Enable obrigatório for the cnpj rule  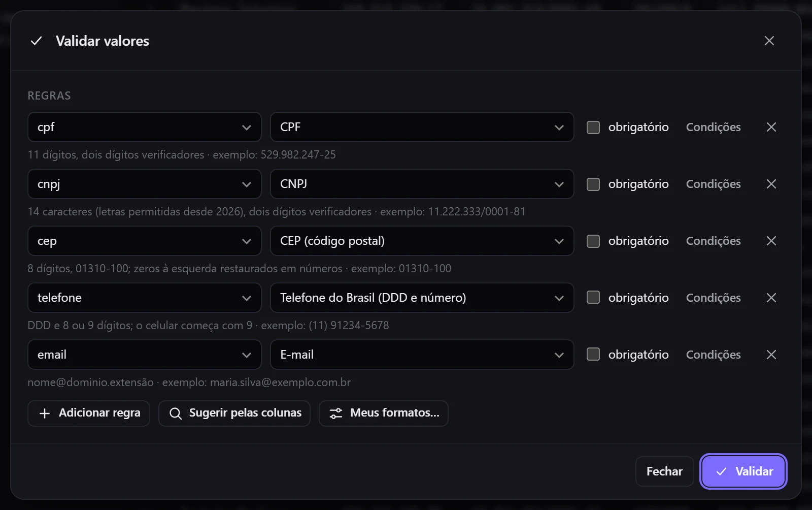pyautogui.click(x=593, y=184)
